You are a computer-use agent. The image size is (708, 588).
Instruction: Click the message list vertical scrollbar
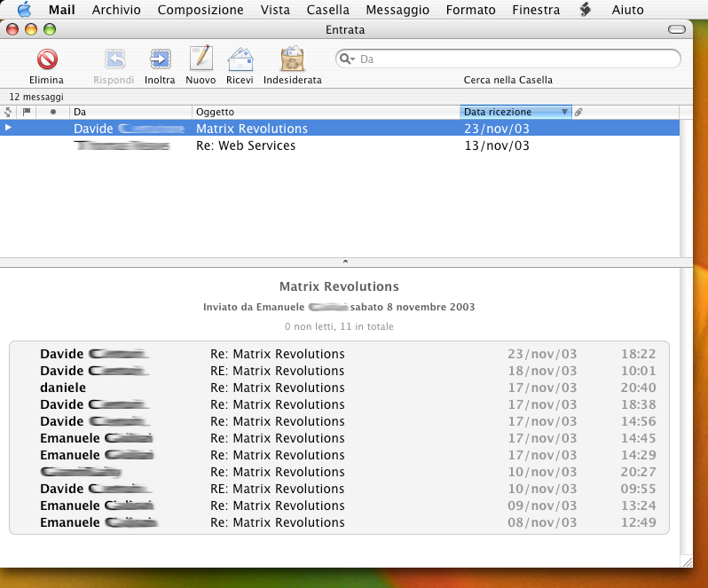(x=686, y=189)
